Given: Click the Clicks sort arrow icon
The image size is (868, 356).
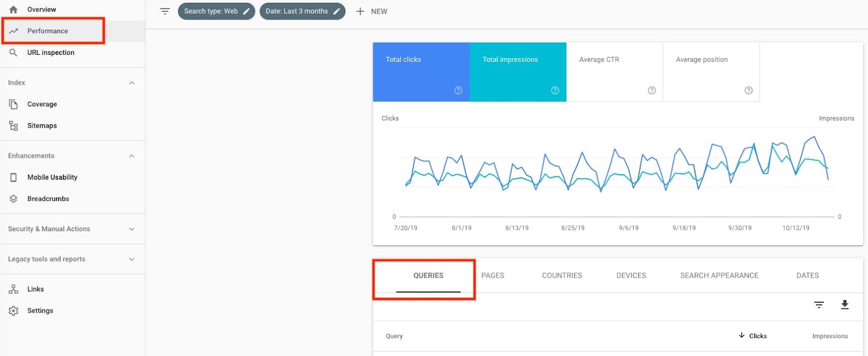Looking at the screenshot, I should 742,335.
